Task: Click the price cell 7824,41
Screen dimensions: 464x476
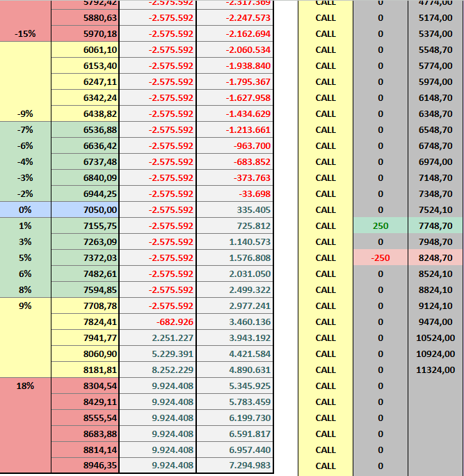Action: tap(85, 322)
